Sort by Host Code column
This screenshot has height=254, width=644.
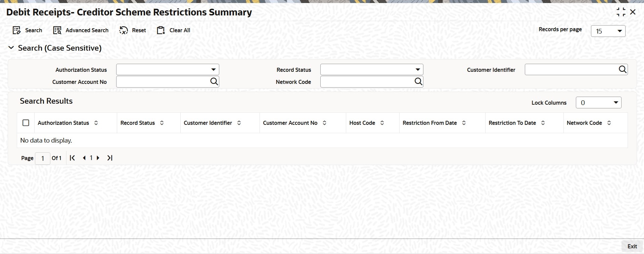(x=382, y=123)
